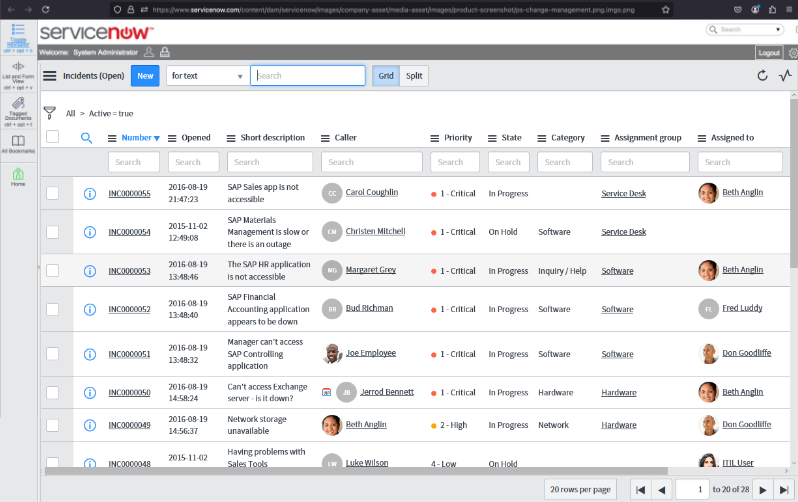This screenshot has height=502, width=798.
Task: Jump to the last page of results
Action: tap(784, 490)
